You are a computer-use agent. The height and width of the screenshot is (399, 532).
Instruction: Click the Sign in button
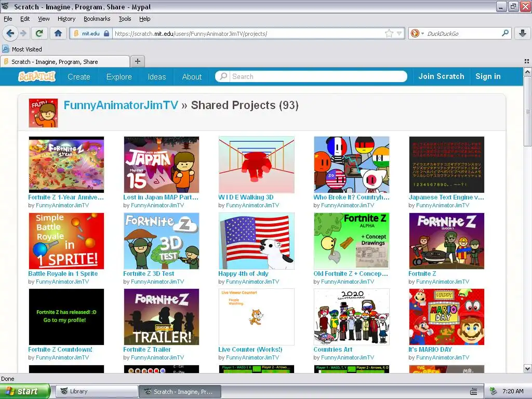[488, 76]
